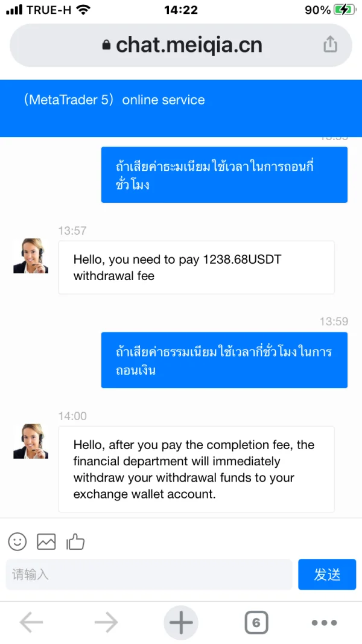The image size is (362, 644).
Task: Focus the 请输入 message input field
Action: 149,574
